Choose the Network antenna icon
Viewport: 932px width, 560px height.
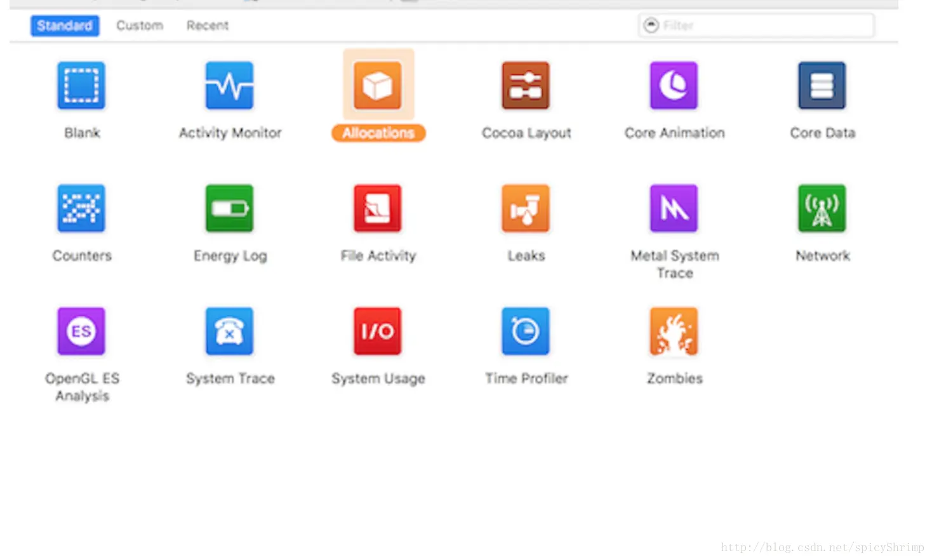pos(822,208)
